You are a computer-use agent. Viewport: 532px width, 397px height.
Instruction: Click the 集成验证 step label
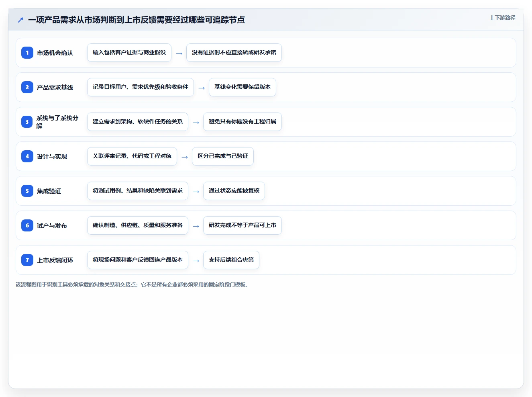click(49, 191)
